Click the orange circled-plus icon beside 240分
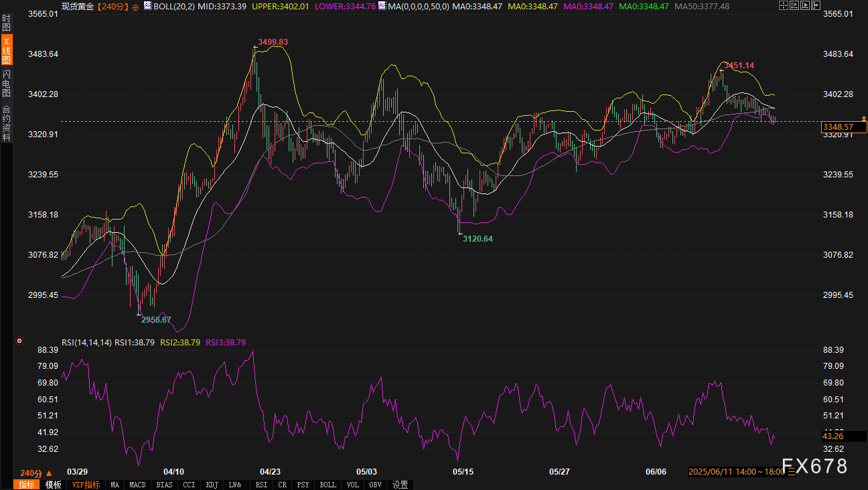 (136, 6)
